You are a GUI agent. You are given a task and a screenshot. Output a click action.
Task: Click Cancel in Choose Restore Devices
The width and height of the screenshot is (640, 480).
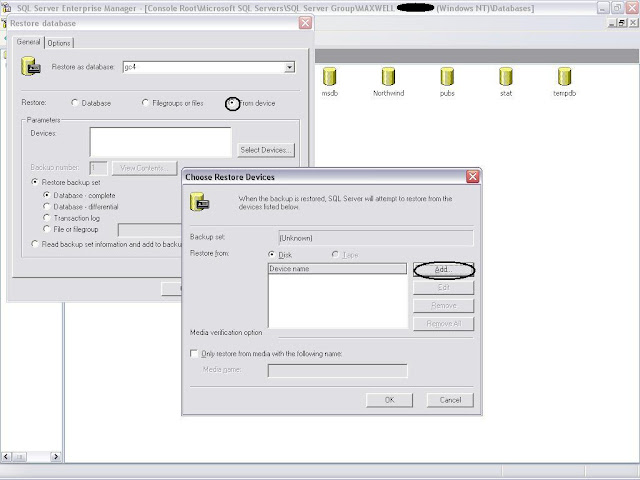tap(450, 400)
